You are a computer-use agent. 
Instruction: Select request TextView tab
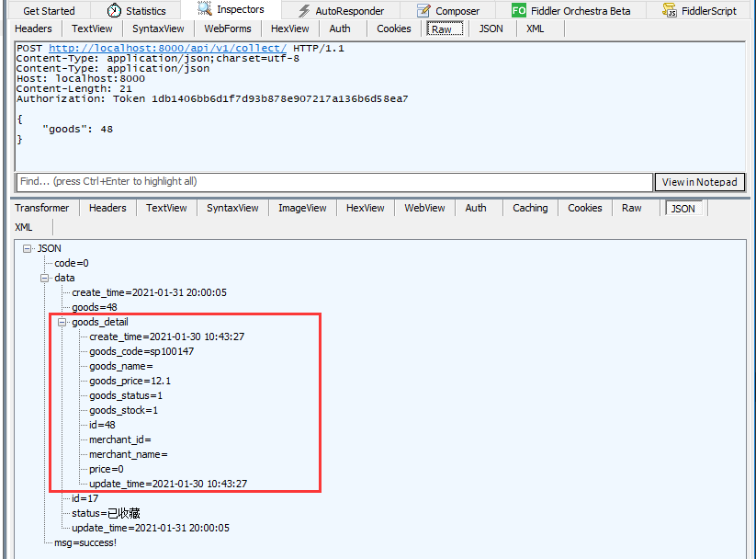click(x=92, y=29)
